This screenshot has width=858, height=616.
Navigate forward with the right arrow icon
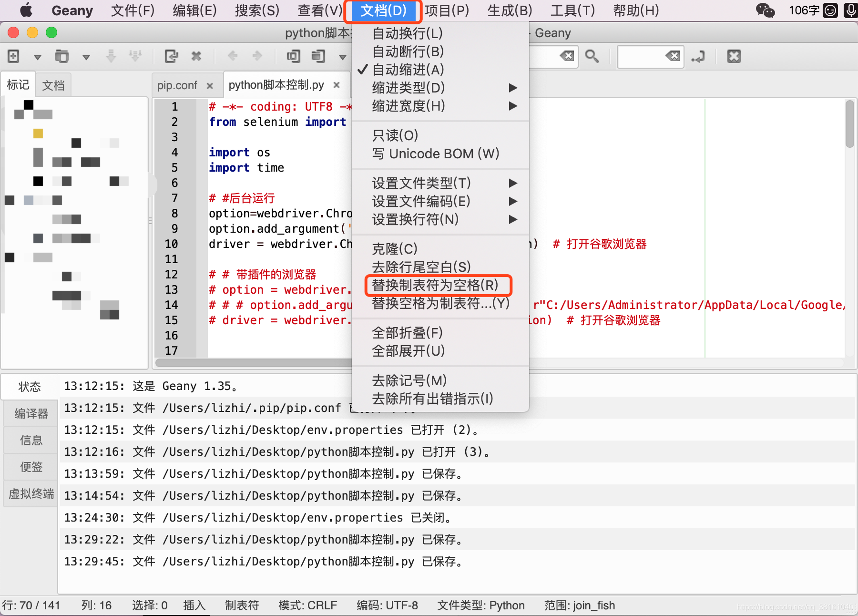pyautogui.click(x=257, y=56)
